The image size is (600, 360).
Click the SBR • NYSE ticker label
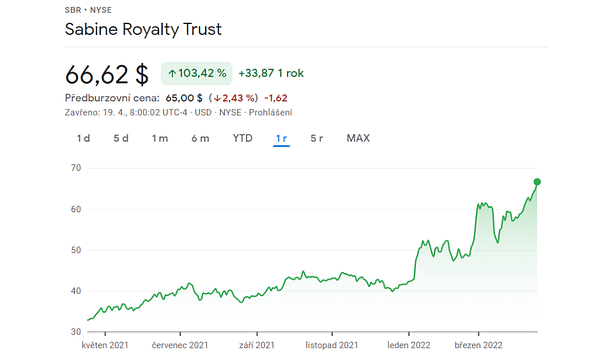click(88, 10)
